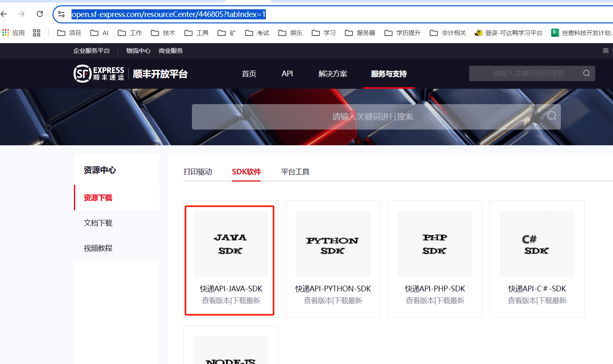Click the tab groups grid icon
Image resolution: width=613 pixels, height=364 pixels.
(36, 33)
